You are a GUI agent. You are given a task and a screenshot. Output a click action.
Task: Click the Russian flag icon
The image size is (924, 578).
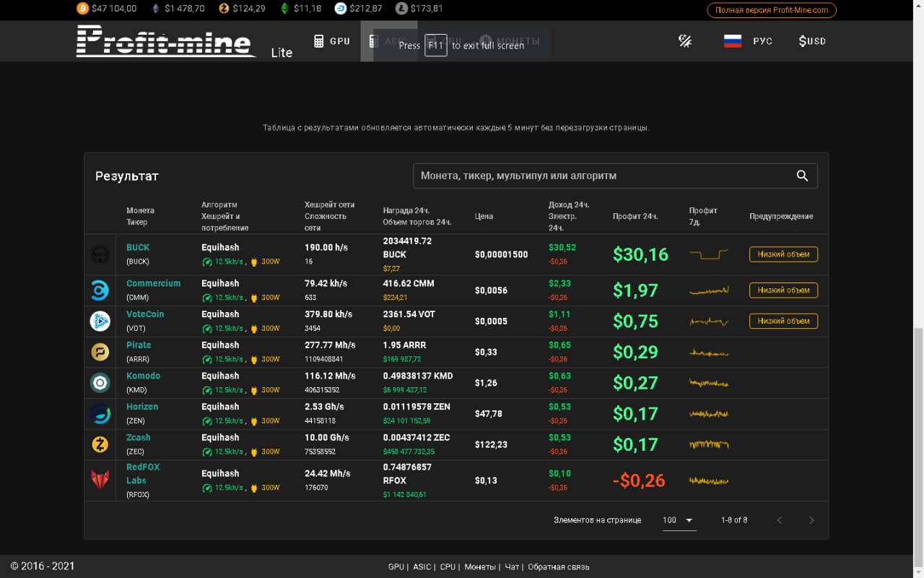click(733, 41)
